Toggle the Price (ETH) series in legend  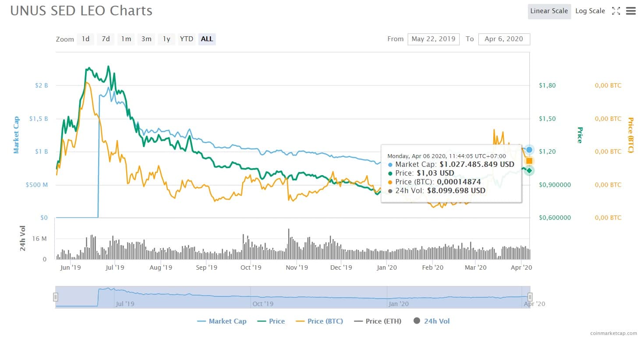[377, 321]
